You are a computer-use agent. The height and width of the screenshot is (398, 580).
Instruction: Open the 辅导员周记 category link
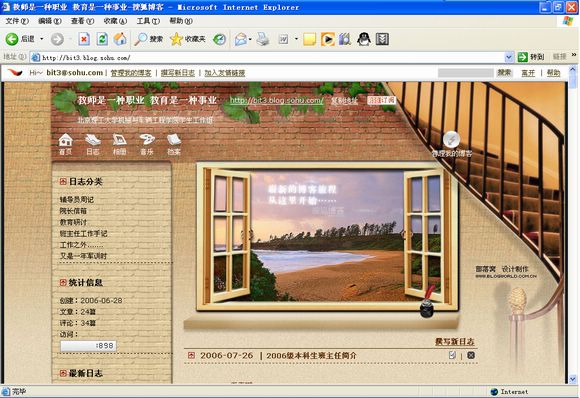pyautogui.click(x=77, y=199)
